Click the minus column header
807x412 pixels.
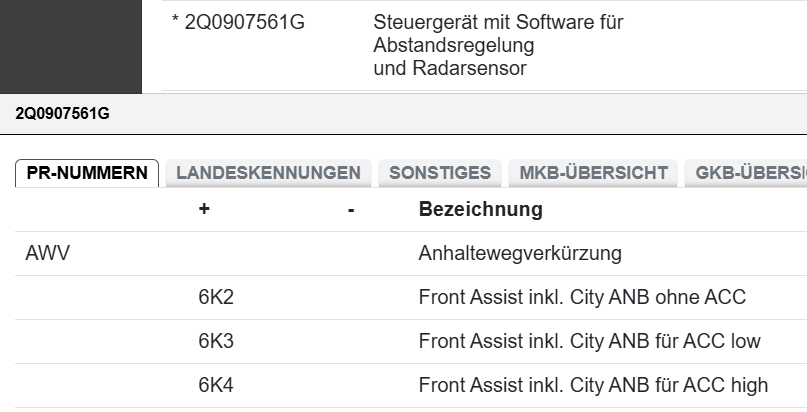point(351,210)
